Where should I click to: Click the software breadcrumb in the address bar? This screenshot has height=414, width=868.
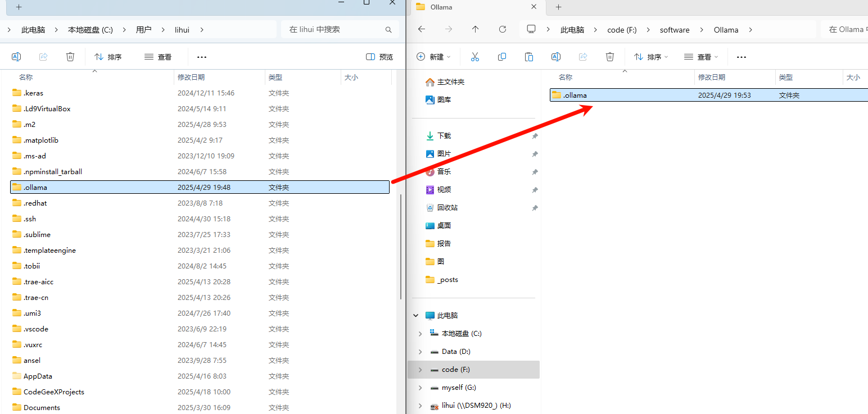point(674,30)
